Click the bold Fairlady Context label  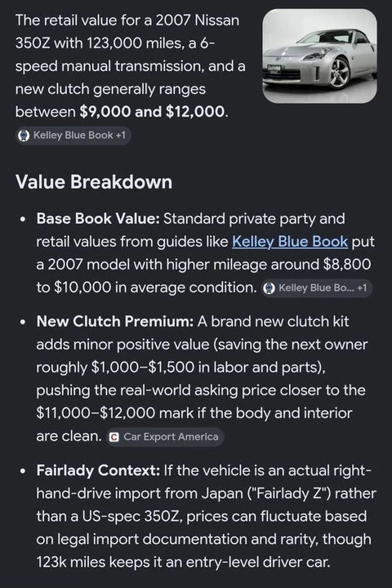(98, 470)
